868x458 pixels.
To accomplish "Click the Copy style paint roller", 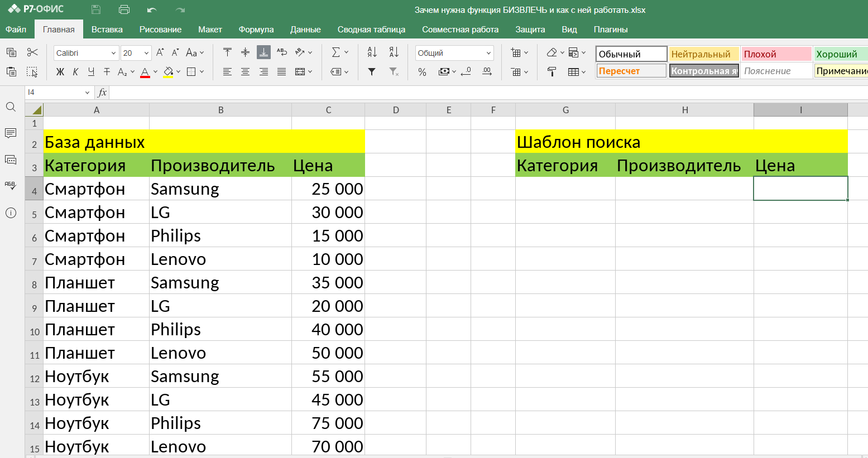I will 552,71.
